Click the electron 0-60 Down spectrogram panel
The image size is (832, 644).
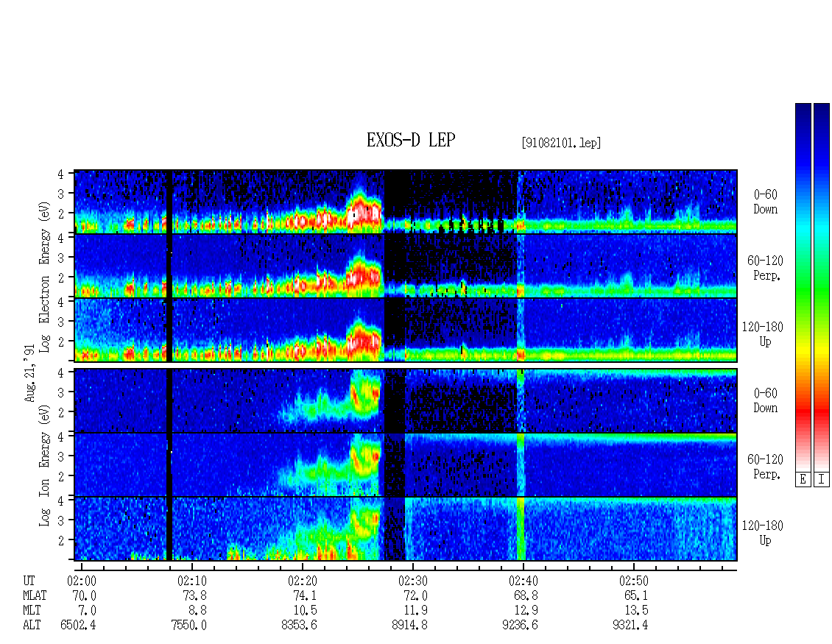tap(406, 202)
